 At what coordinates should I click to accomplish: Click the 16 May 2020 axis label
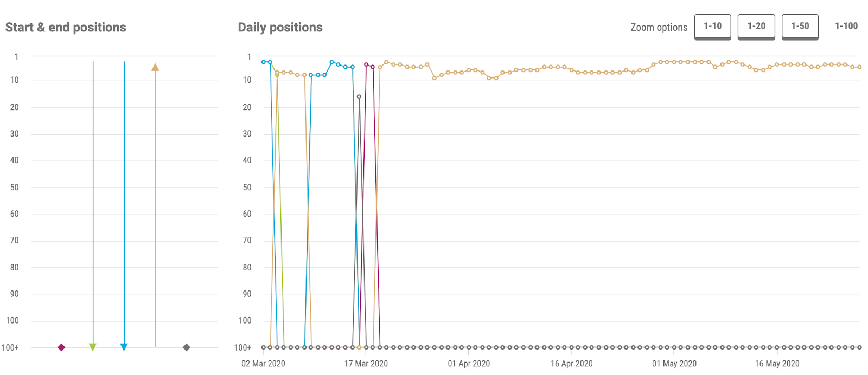[777, 364]
